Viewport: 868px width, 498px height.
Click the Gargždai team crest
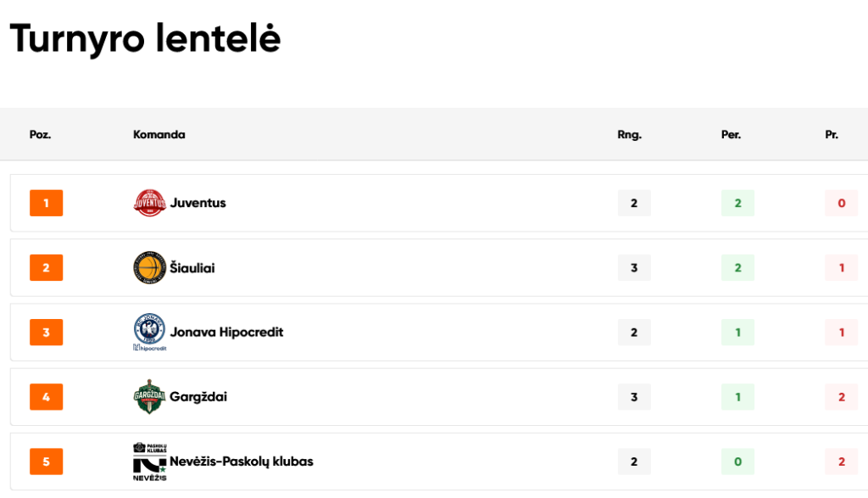click(x=149, y=396)
